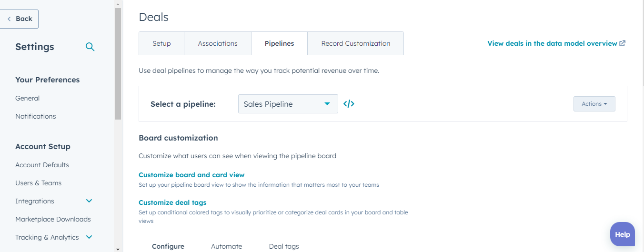This screenshot has width=644, height=252.
Task: Open the Sales Pipeline selector dropdown
Action: (288, 104)
